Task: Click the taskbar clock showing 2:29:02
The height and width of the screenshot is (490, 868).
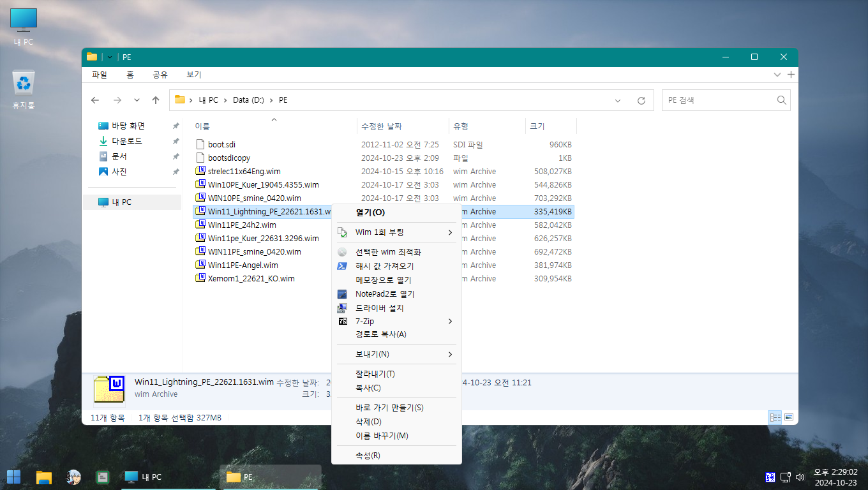Action: (x=835, y=477)
